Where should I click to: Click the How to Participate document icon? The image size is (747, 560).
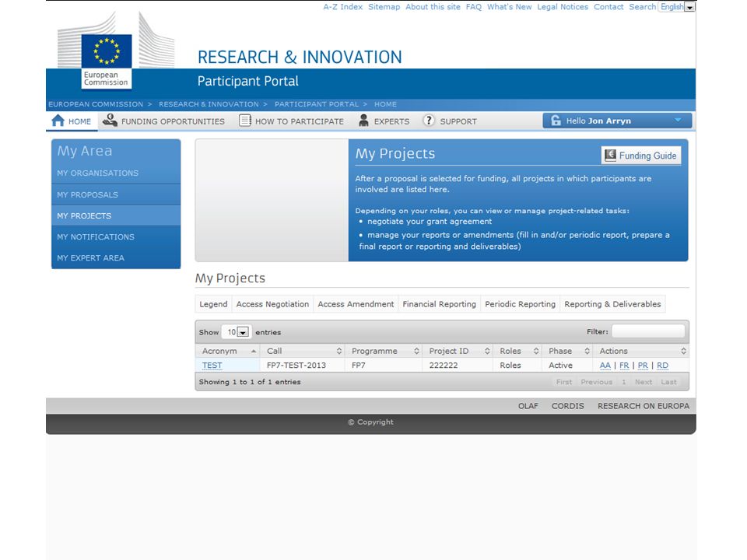(245, 121)
